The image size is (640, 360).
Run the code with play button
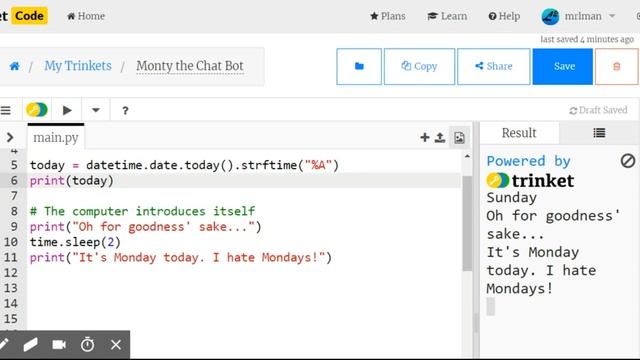tap(67, 110)
